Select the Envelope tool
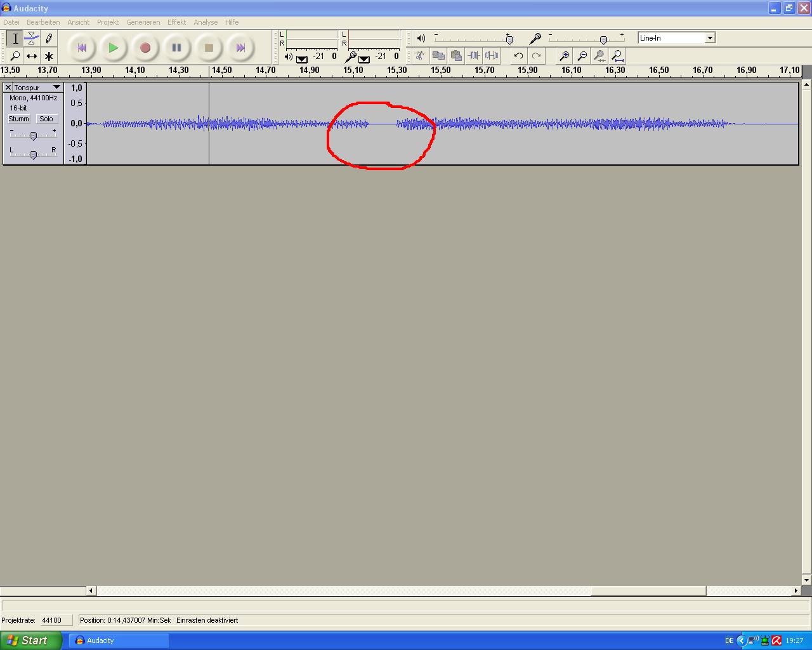812x650 pixels. (x=32, y=39)
